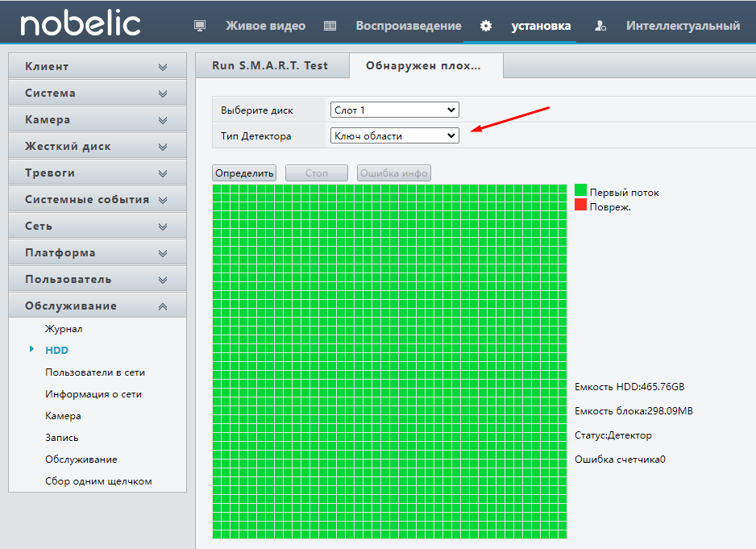Open Камера item under Обслуживание

click(63, 416)
